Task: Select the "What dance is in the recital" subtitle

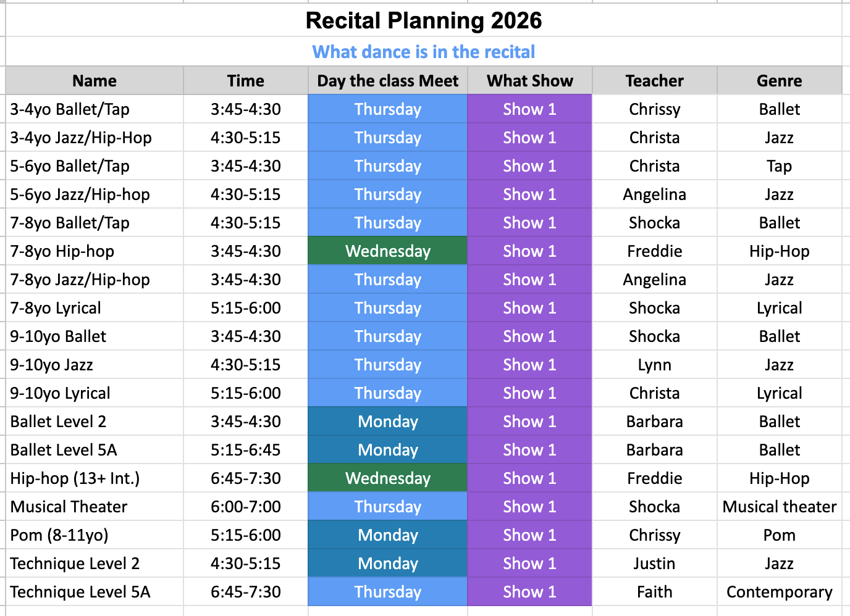Action: click(424, 52)
